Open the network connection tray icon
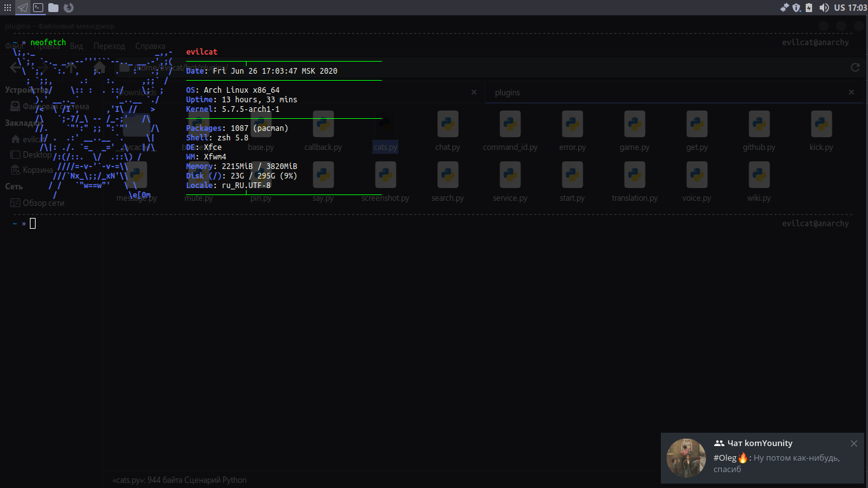This screenshot has width=868, height=488. click(x=784, y=8)
